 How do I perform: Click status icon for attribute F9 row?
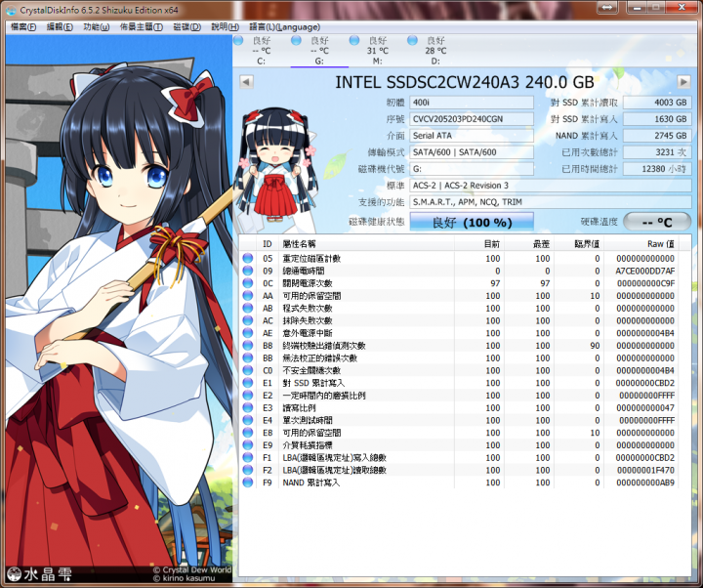click(x=247, y=483)
